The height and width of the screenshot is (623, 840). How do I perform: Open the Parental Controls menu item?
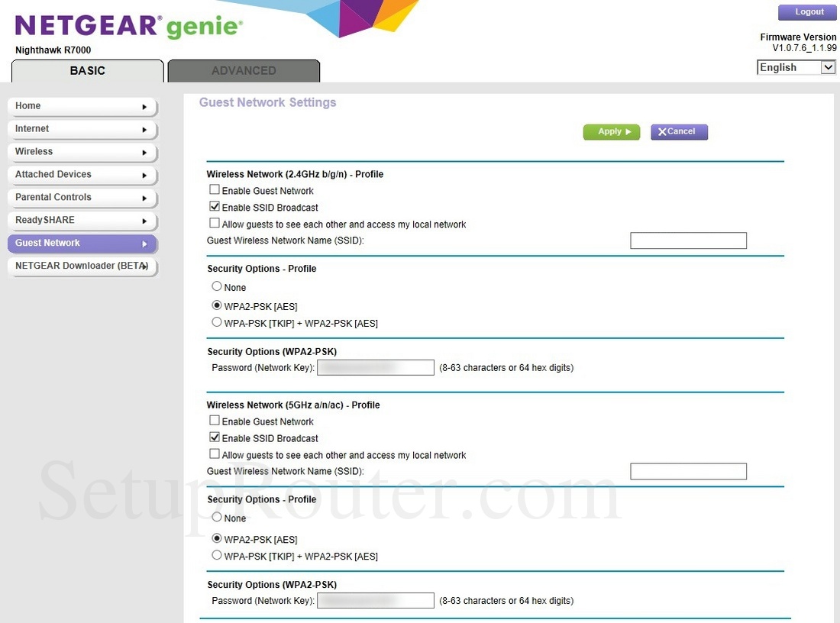tap(82, 199)
